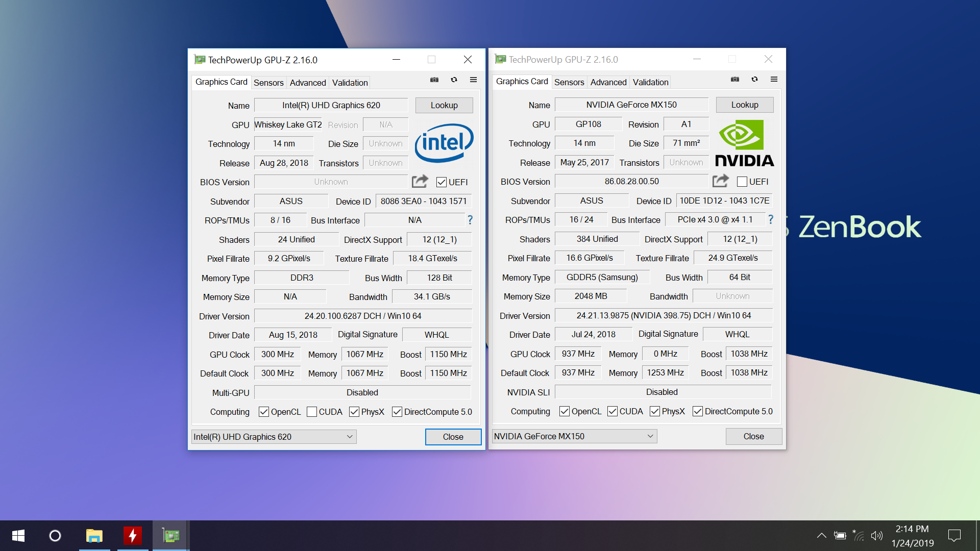The image size is (980, 551).
Task: Switch to Validation tab in Intel window
Action: 350,83
